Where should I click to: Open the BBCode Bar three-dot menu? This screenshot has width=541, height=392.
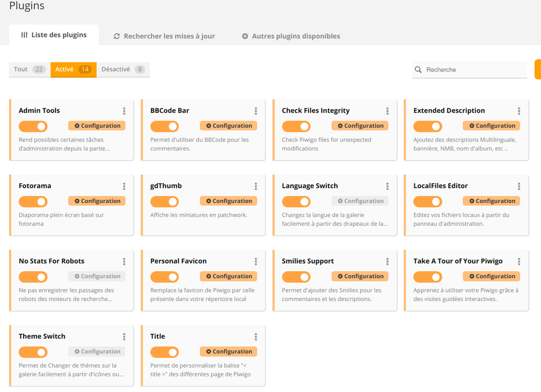tap(256, 111)
